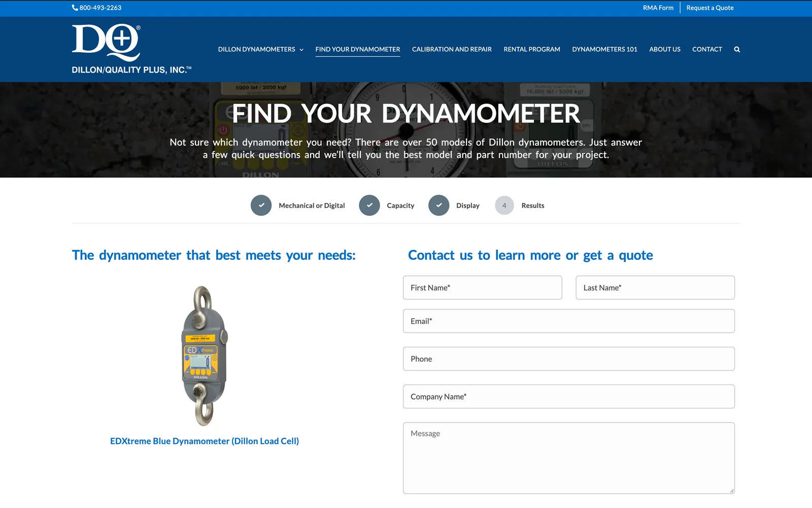The height and width of the screenshot is (508, 812).
Task: Open the Find Your Dynamometer menu item
Action: (x=358, y=49)
